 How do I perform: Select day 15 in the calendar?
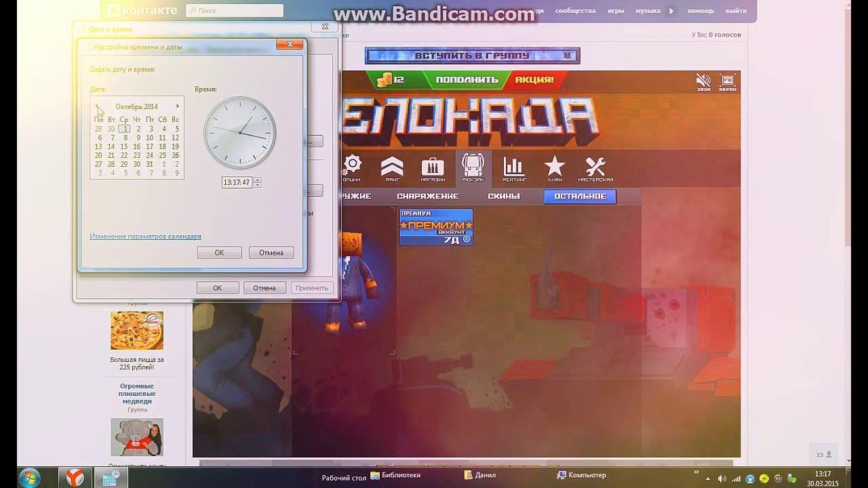click(124, 146)
